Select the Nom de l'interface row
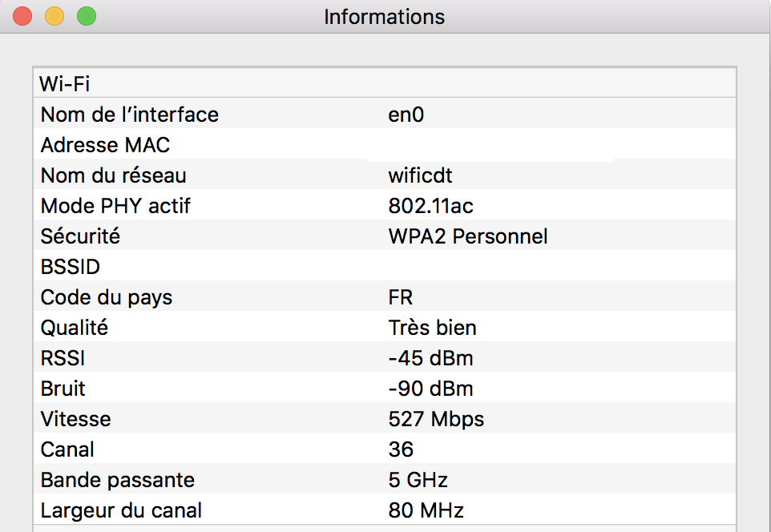Image resolution: width=771 pixels, height=532 pixels. pyautogui.click(x=385, y=114)
